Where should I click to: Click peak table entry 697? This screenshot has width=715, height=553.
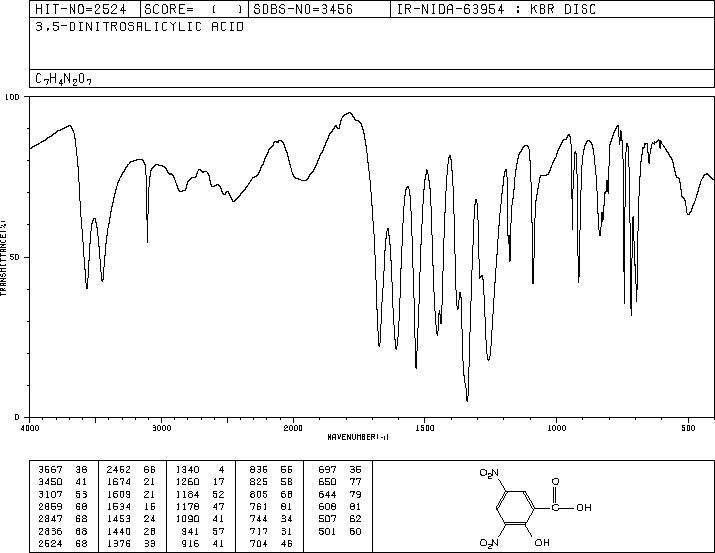coord(327,470)
